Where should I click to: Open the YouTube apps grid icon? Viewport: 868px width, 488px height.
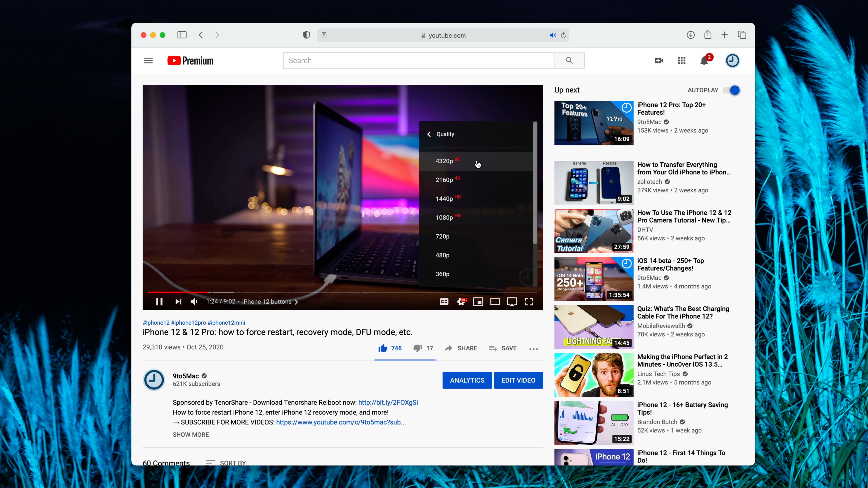point(681,61)
